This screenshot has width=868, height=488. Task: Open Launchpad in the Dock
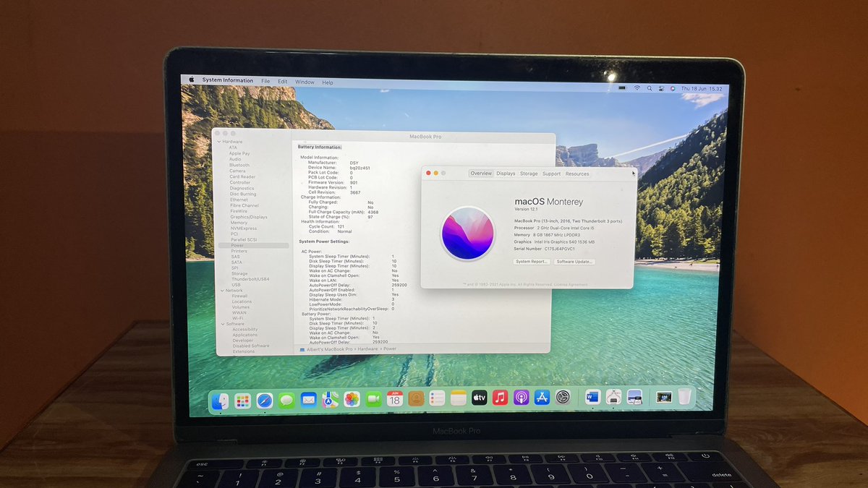click(243, 400)
